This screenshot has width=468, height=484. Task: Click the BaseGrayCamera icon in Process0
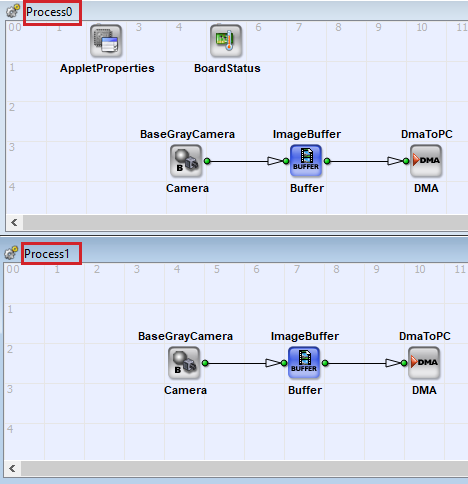click(186, 161)
